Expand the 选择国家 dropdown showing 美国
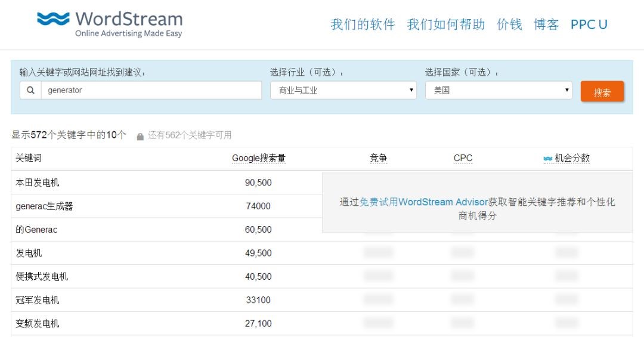Image resolution: width=644 pixels, height=337 pixels. point(498,91)
